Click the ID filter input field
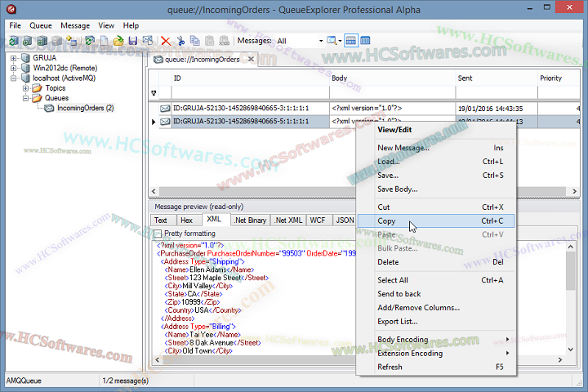The width and height of the screenshot is (588, 392). coord(251,92)
